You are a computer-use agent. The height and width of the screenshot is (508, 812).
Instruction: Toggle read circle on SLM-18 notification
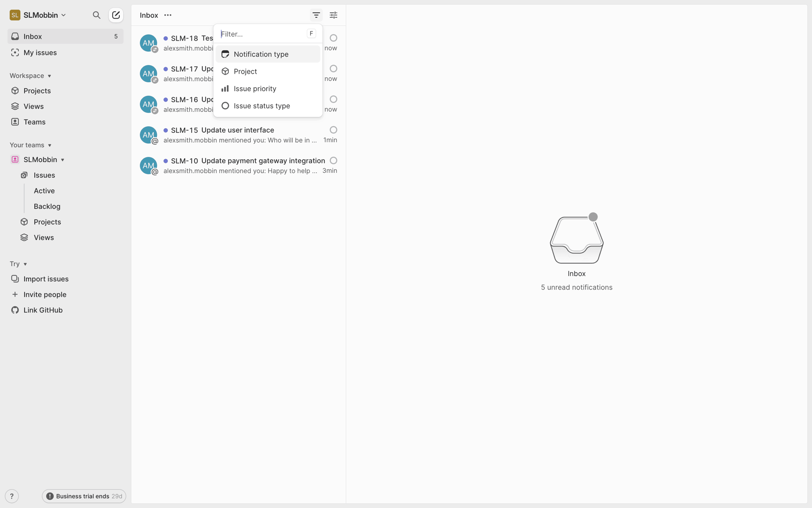[334, 38]
